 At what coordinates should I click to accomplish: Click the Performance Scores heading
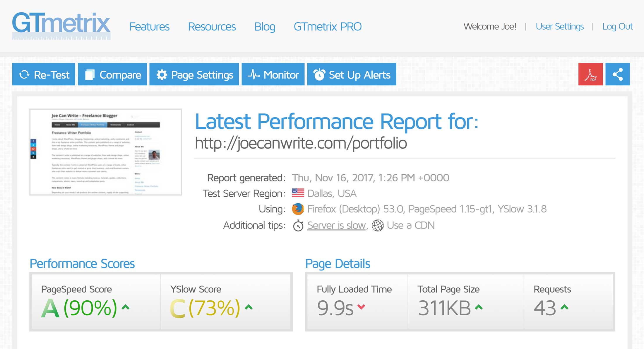click(x=82, y=264)
